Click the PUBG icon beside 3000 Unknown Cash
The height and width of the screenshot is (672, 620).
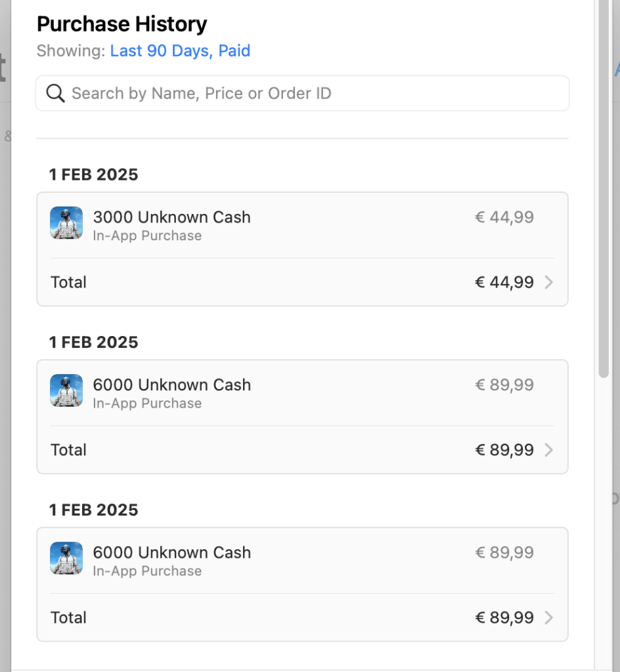[66, 223]
